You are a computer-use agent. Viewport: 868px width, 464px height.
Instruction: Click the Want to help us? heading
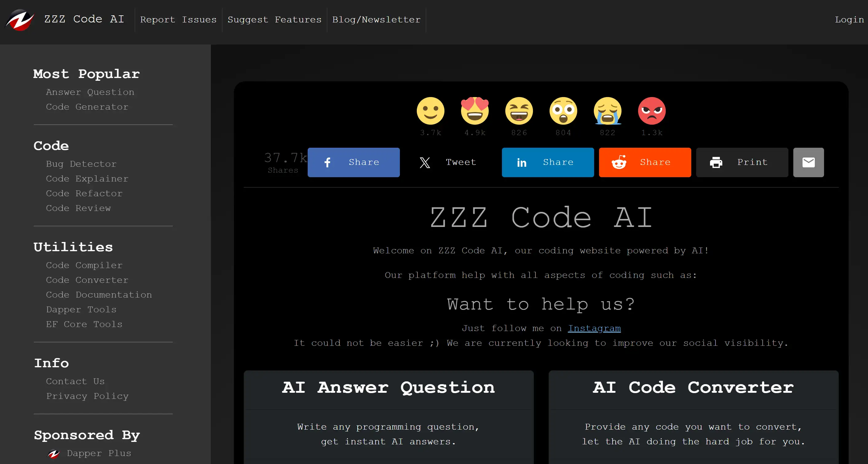(x=541, y=304)
